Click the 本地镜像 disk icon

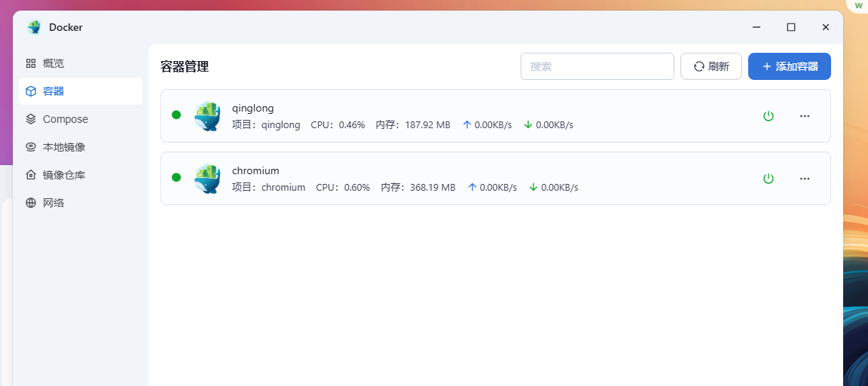click(31, 147)
